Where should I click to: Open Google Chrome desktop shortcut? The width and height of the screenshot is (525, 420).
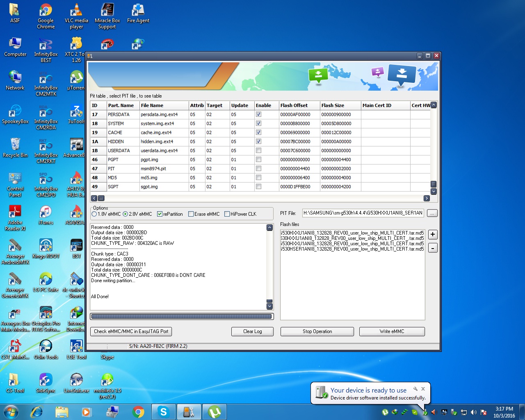46,16
